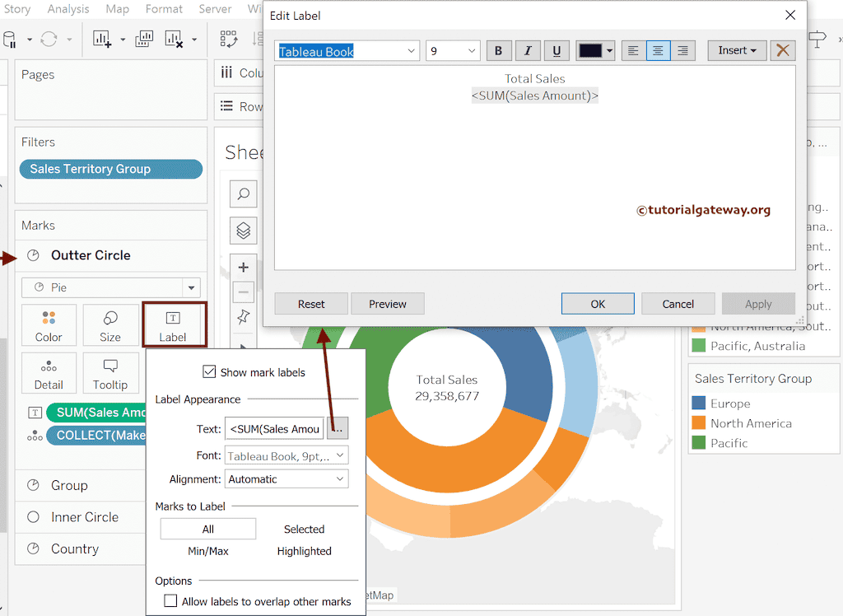Cancel the Edit Label dialog
This screenshot has height=616, width=843.
tap(678, 304)
